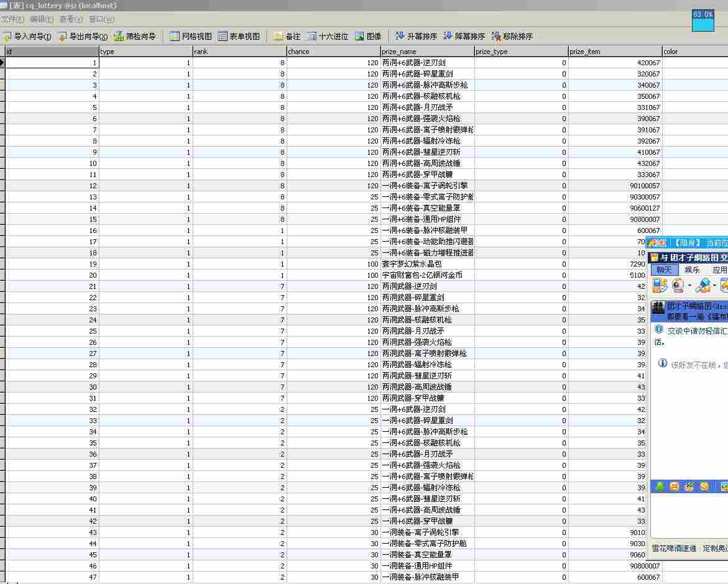This screenshot has height=584, width=728.
Task: Open the 备注 memo panel
Action: click(287, 37)
